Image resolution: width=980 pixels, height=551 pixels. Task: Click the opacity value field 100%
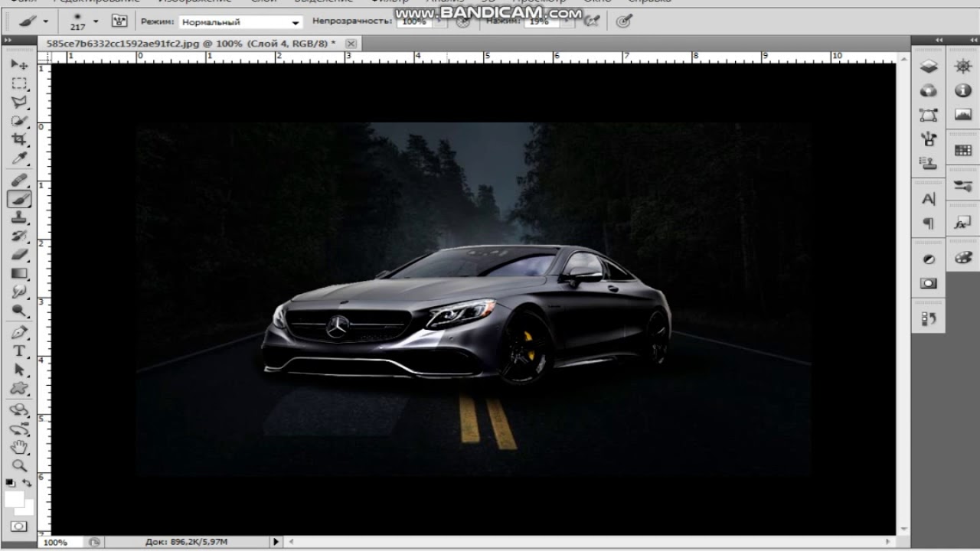(414, 22)
